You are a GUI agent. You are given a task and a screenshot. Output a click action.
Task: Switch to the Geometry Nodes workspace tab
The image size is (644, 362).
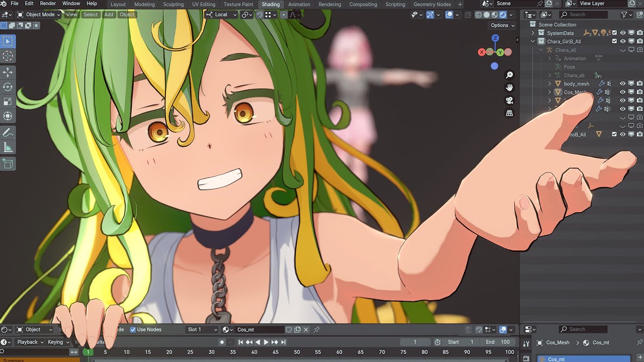point(432,4)
